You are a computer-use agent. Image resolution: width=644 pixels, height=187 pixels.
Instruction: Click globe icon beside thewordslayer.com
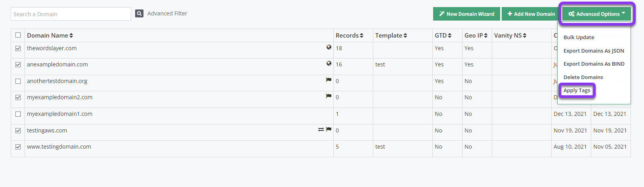click(x=329, y=47)
